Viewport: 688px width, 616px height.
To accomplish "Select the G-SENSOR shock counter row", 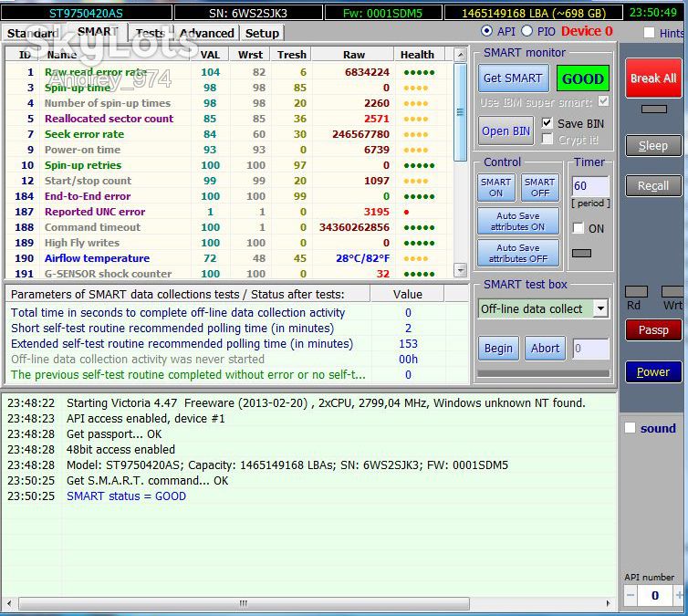I will pyautogui.click(x=229, y=274).
